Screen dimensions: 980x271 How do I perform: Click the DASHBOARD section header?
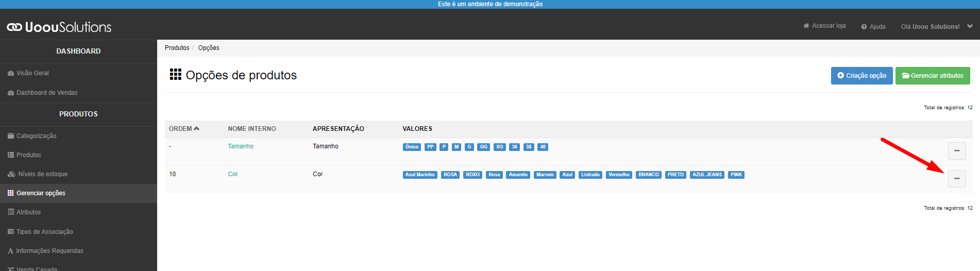point(78,51)
